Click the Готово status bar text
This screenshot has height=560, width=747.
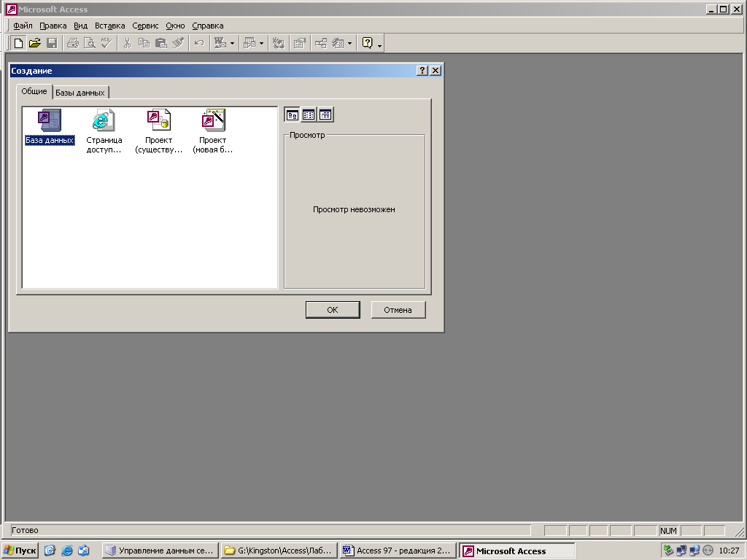[25, 530]
